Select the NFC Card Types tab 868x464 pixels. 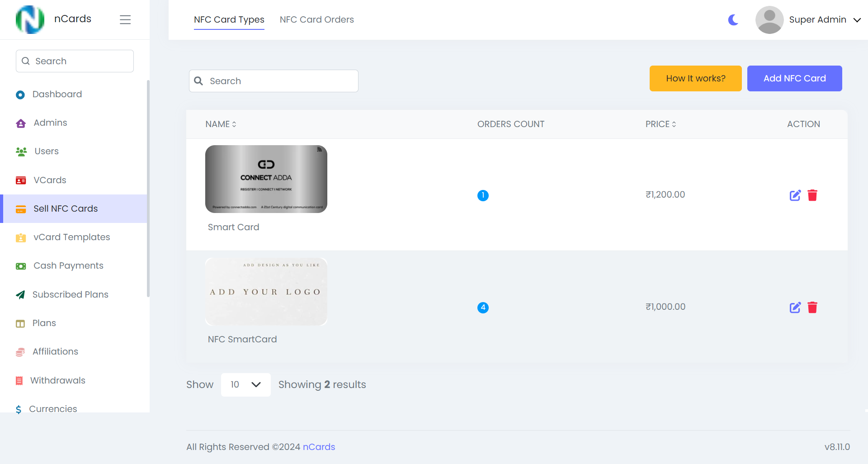[x=229, y=19]
